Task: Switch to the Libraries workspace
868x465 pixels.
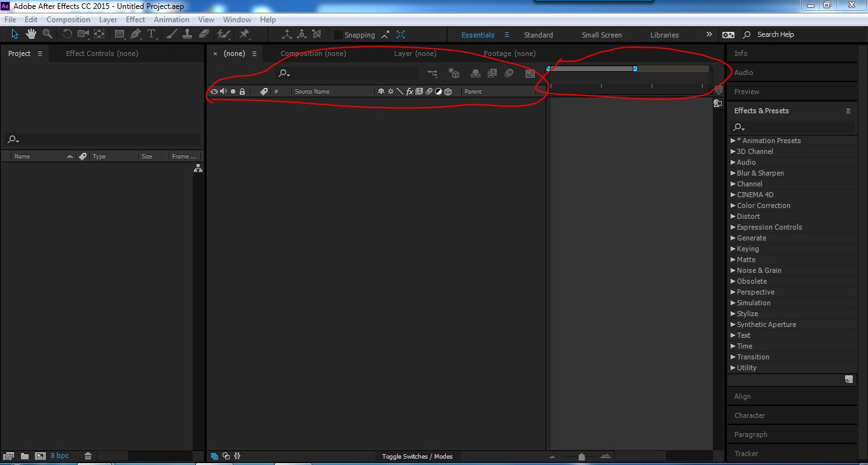Action: point(665,35)
